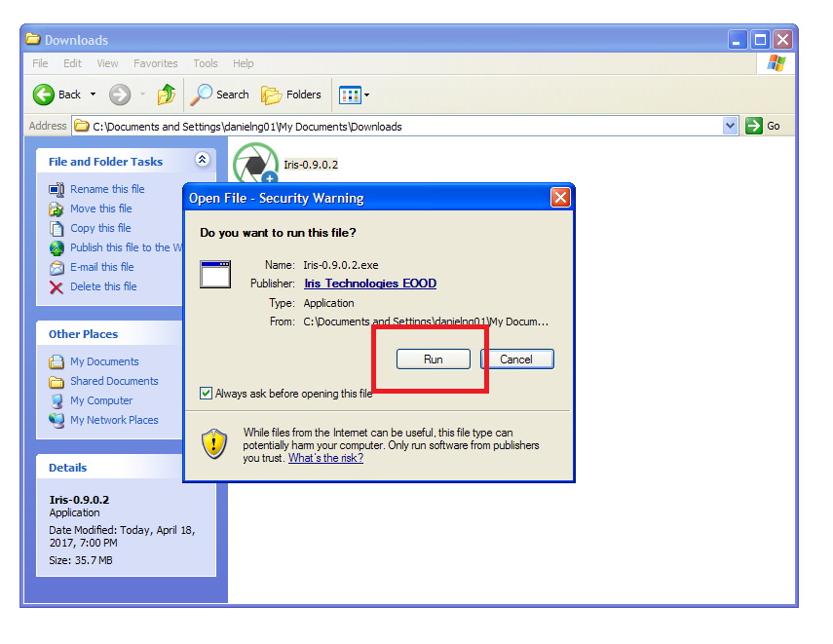The height and width of the screenshot is (644, 833).
Task: Click Copy this file
Action: point(100,228)
